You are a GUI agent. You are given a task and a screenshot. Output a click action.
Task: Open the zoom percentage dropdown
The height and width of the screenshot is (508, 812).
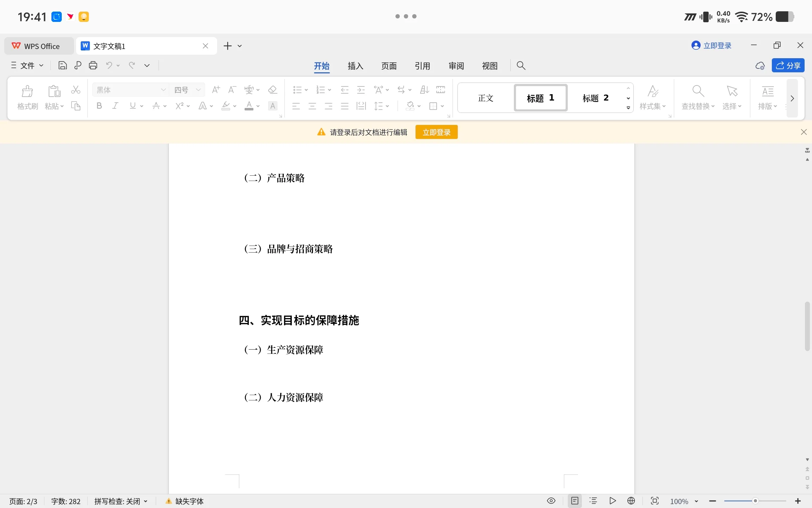(x=696, y=501)
